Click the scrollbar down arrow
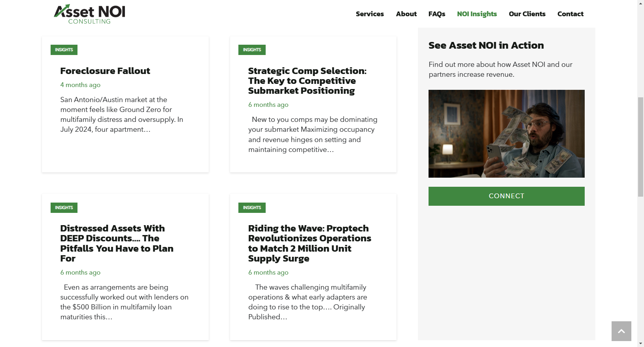 [640, 344]
